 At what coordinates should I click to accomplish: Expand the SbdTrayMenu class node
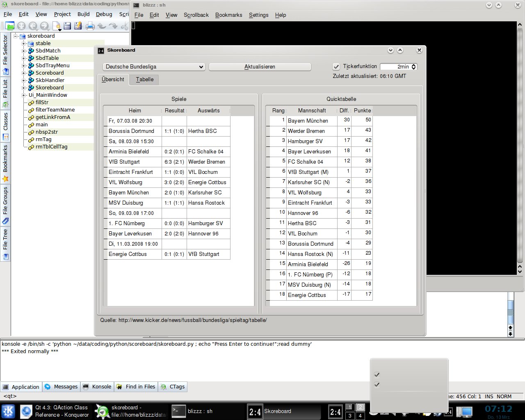point(24,66)
